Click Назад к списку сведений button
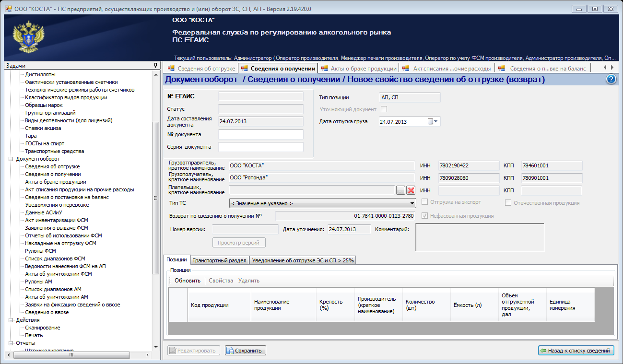 576,351
